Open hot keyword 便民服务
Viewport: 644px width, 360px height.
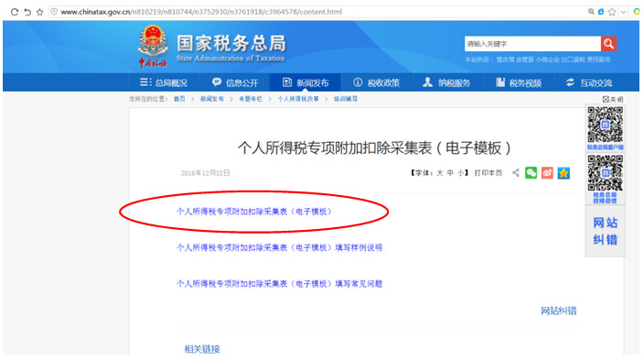pyautogui.click(x=598, y=60)
